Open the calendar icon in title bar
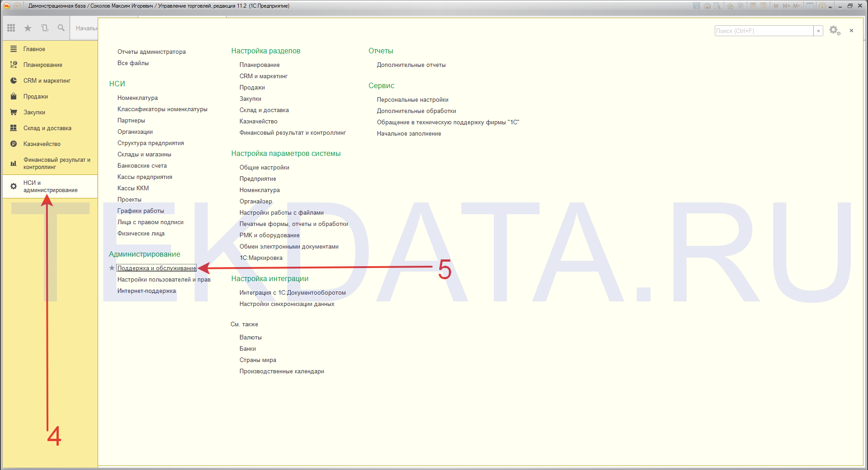 tap(763, 6)
